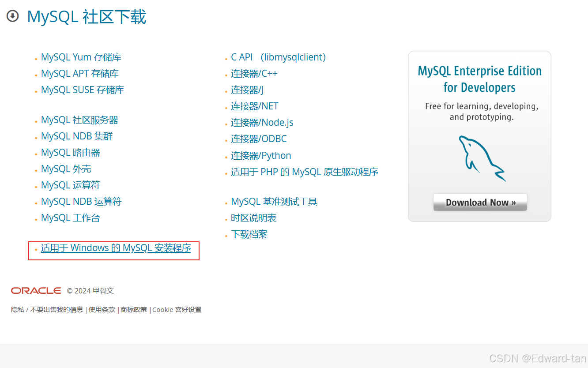This screenshot has width=588, height=368.
Task: Open the 使用条款 footer link
Action: (x=102, y=310)
